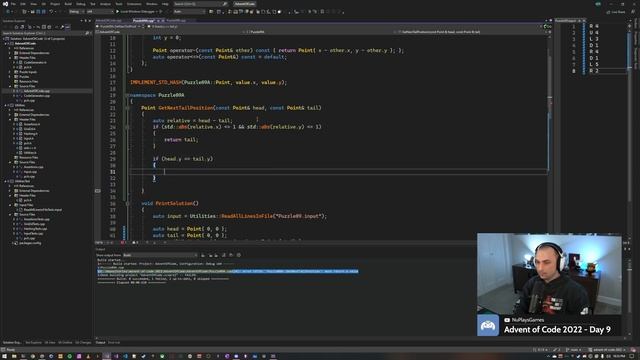Collapse the UtilitiesTest project node
This screenshot has height=360, width=640.
point(6,181)
